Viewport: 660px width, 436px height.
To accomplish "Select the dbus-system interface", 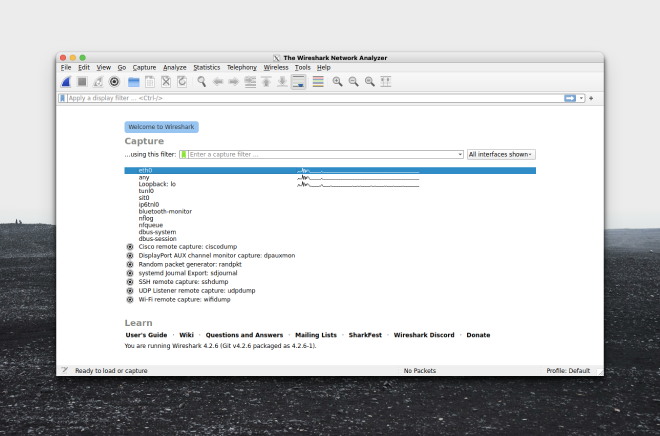I will coord(330,232).
